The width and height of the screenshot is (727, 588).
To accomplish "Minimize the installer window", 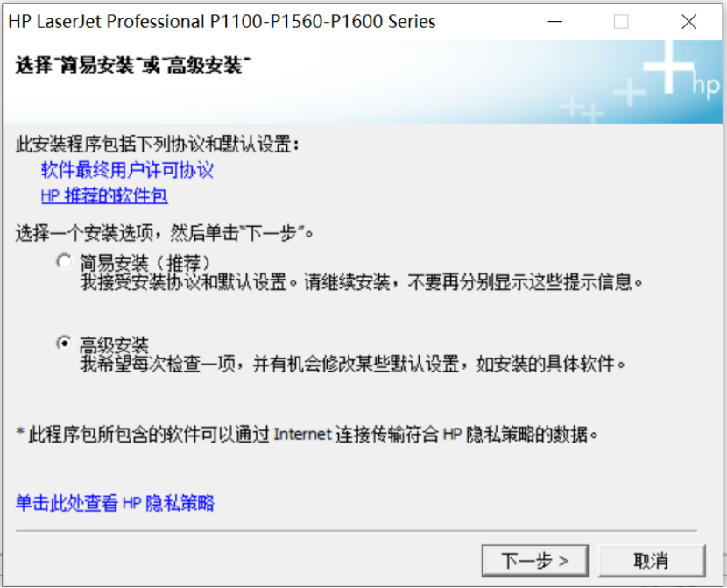I will 555,21.
